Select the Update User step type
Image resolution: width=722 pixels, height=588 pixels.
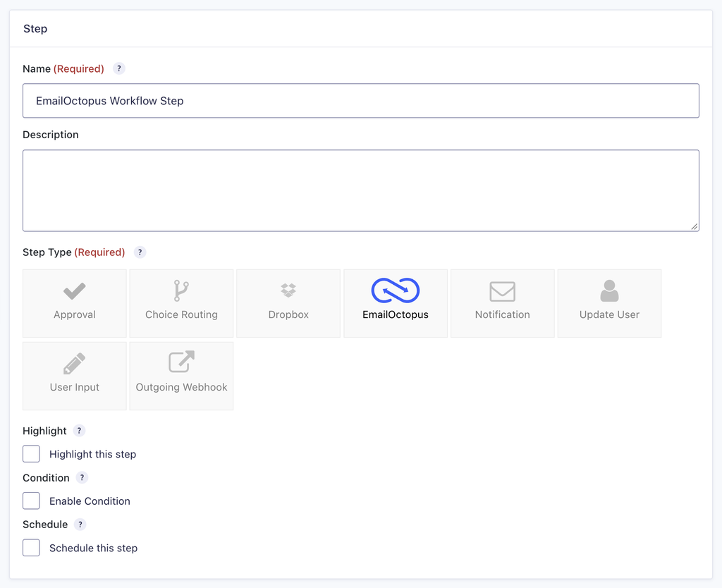pyautogui.click(x=609, y=303)
